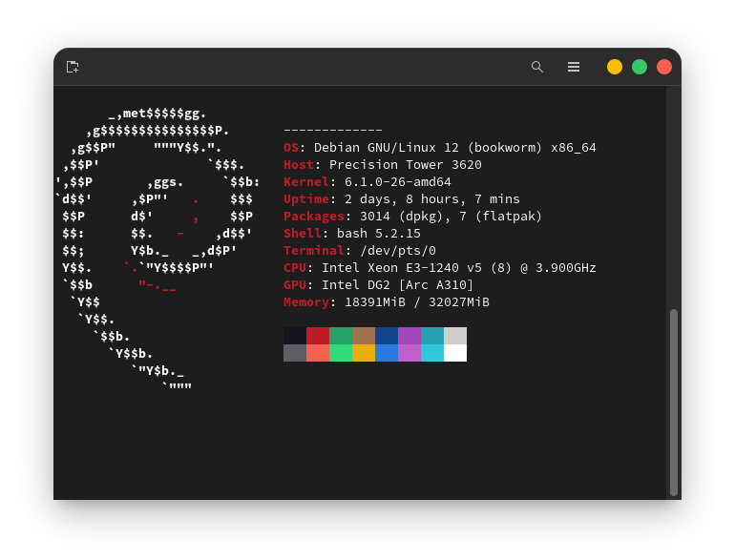
Task: Click 'Intel DG2 [Arc A310]' text
Action: click(397, 285)
